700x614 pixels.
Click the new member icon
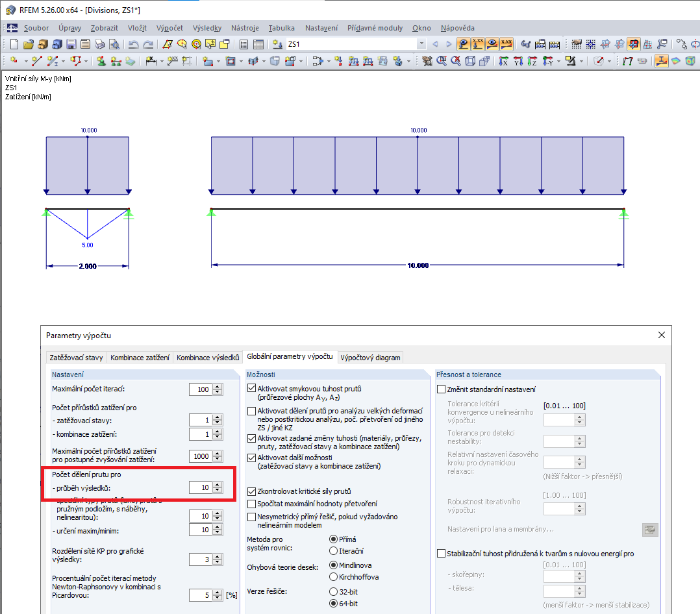coord(53,61)
